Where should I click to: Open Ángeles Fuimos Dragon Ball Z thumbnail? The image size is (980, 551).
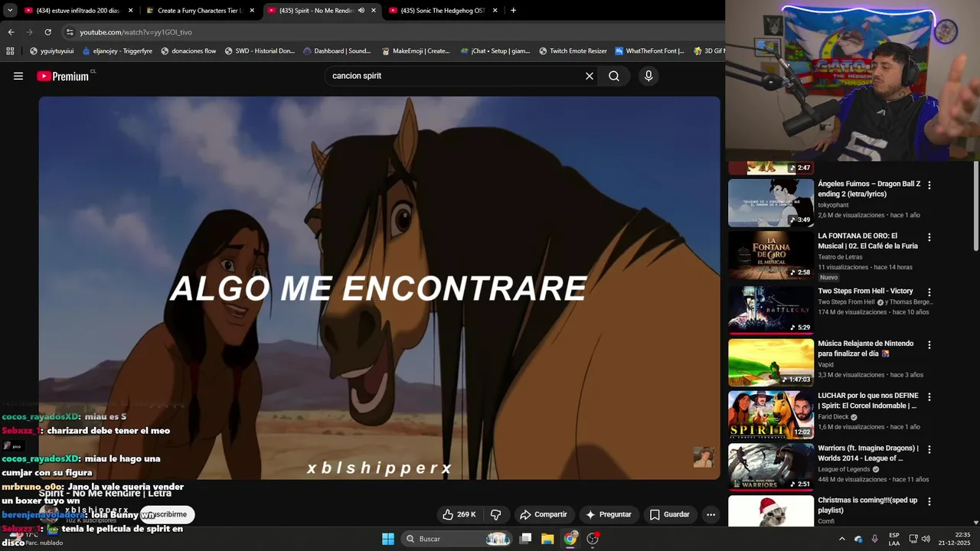pos(771,203)
